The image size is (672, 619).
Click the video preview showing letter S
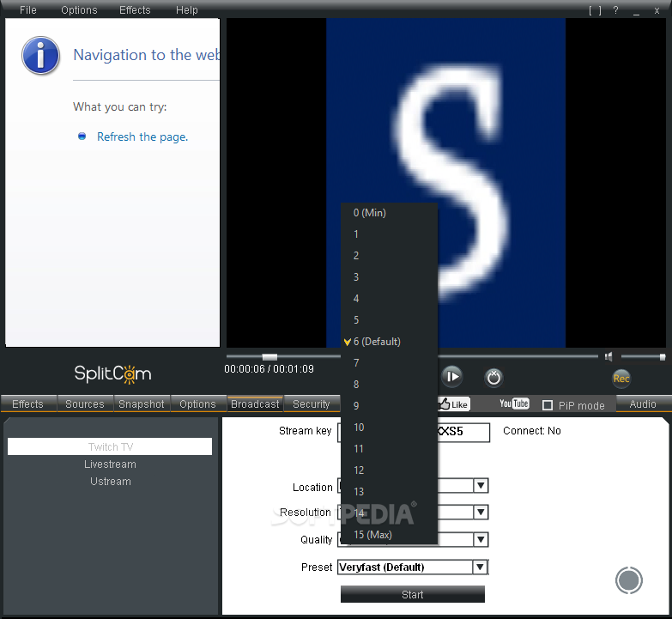click(445, 183)
